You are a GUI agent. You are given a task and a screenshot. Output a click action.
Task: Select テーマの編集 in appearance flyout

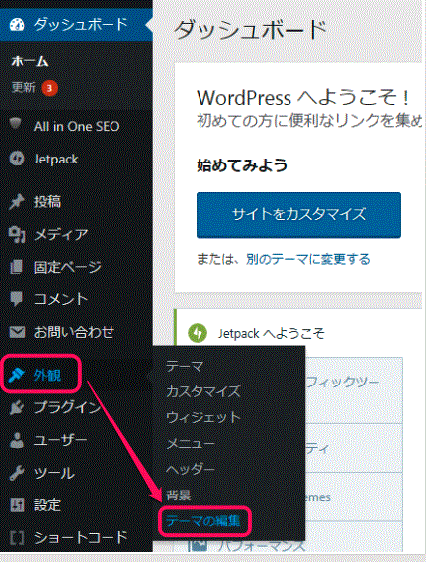pos(203,521)
